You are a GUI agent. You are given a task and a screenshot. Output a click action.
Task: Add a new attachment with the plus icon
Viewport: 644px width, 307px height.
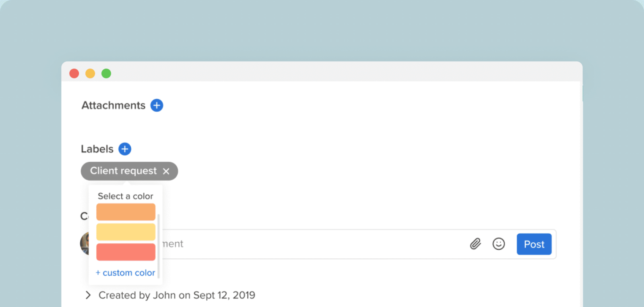[x=157, y=105]
